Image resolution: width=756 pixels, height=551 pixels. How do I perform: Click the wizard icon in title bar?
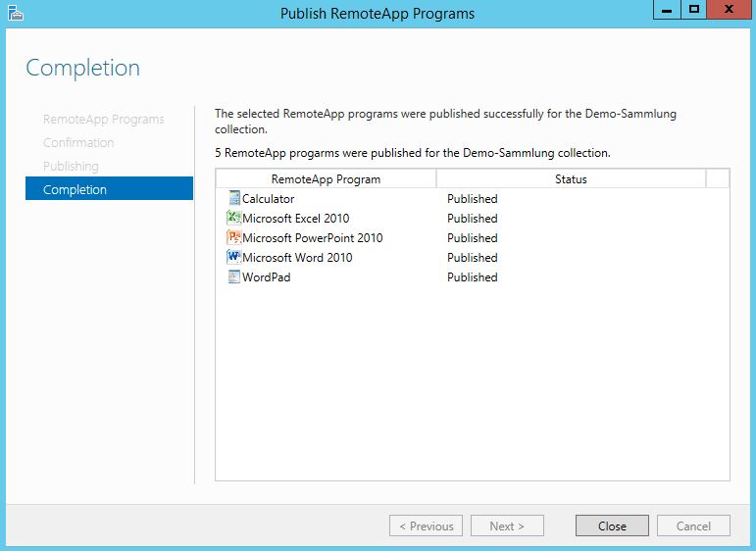coord(14,14)
